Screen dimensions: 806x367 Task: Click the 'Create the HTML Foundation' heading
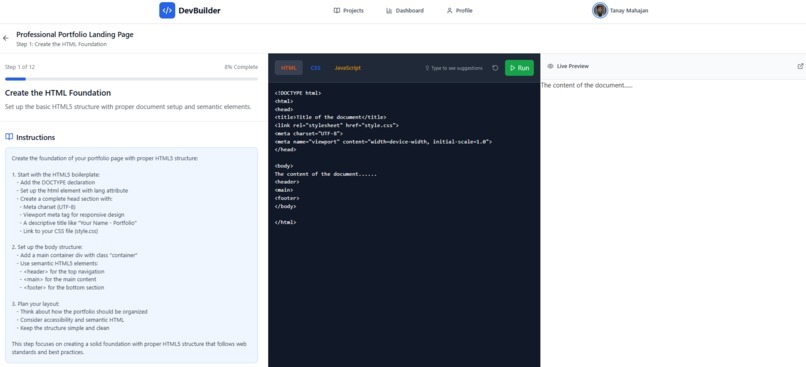[x=58, y=93]
